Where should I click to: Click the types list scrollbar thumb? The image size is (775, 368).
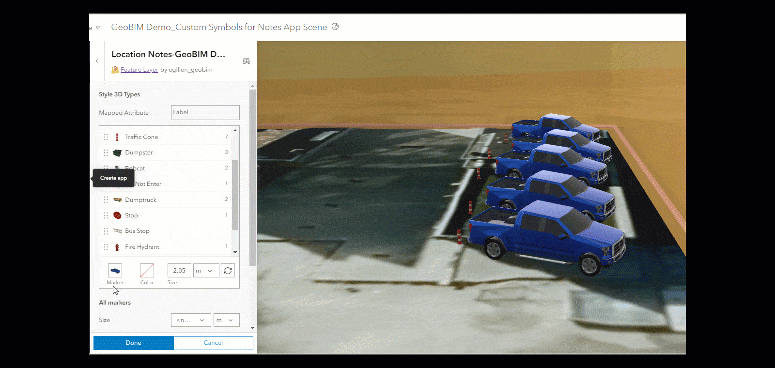pos(235,195)
